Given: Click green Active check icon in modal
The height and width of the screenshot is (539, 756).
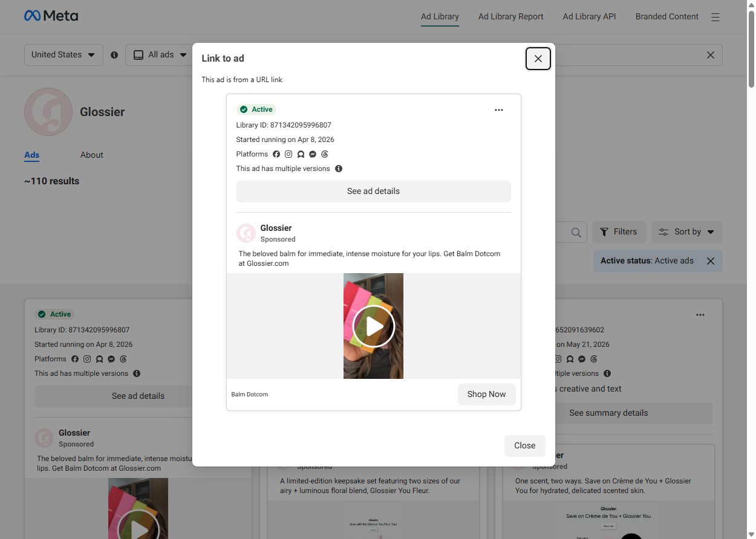Looking at the screenshot, I should tap(244, 109).
